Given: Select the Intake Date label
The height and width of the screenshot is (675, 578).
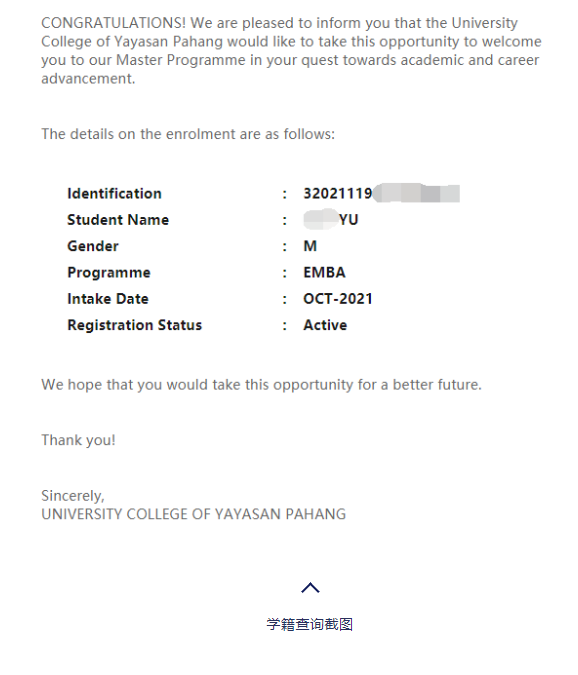Looking at the screenshot, I should [108, 299].
